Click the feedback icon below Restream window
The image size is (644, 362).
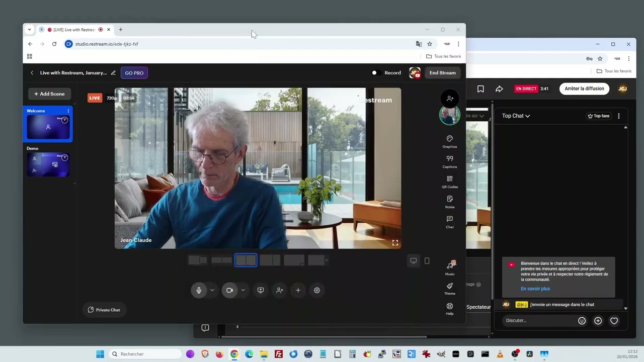tap(205, 328)
